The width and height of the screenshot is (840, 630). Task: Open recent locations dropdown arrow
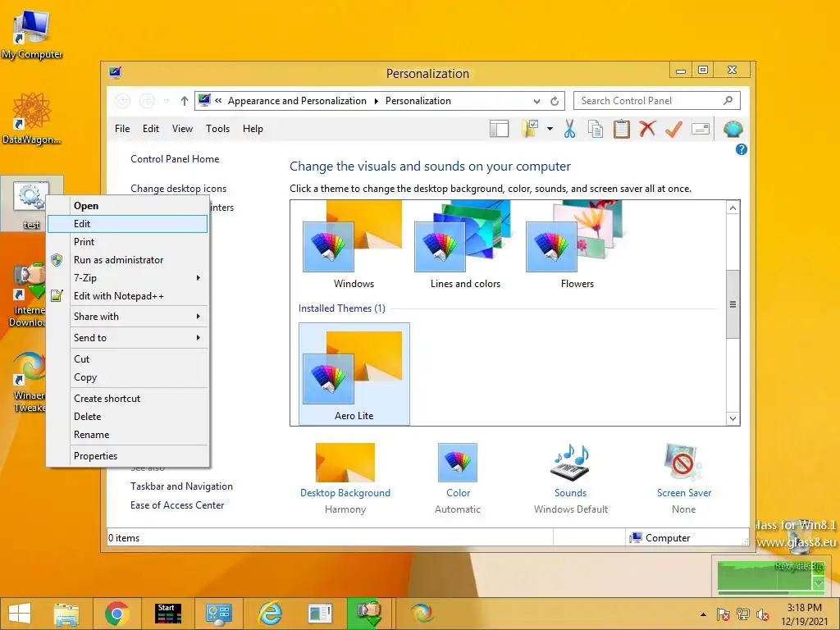pos(166,101)
